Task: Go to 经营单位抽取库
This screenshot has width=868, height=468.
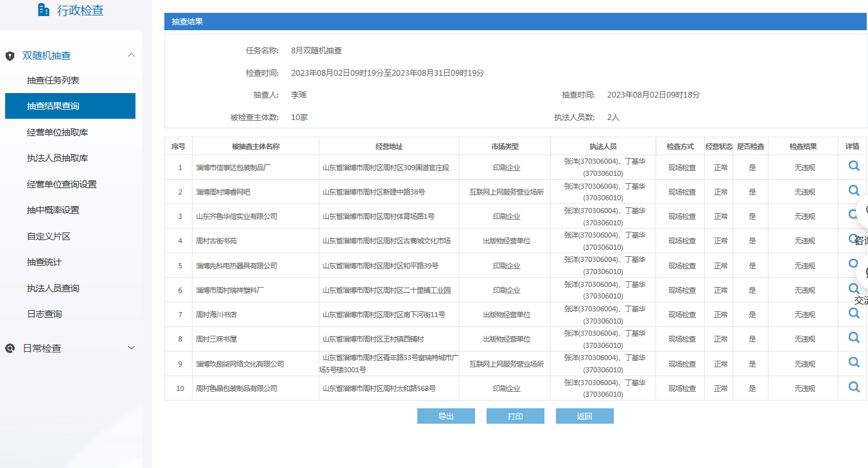Action: pyautogui.click(x=57, y=132)
